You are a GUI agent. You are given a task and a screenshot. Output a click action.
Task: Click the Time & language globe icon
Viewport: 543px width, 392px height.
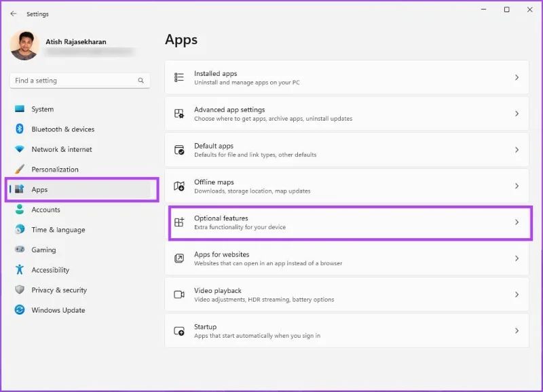20,229
